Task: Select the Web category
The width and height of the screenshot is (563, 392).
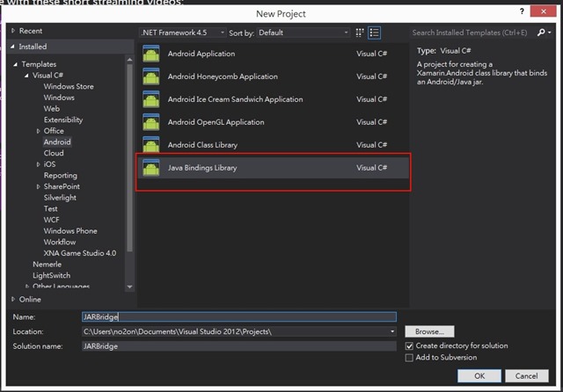Action: click(52, 109)
